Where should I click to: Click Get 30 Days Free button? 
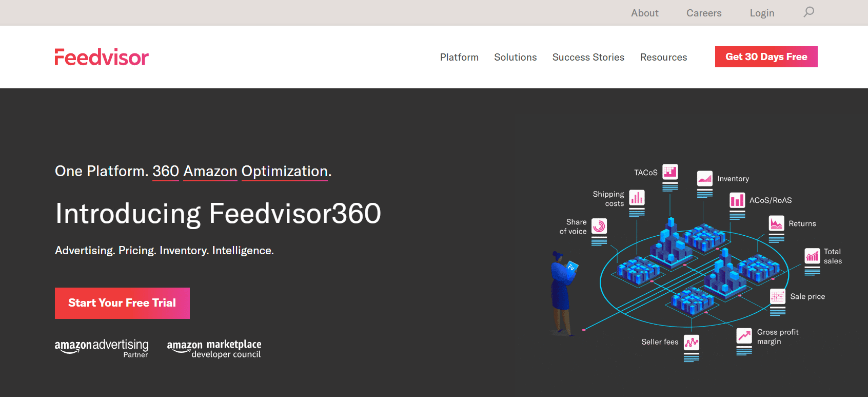pos(766,56)
